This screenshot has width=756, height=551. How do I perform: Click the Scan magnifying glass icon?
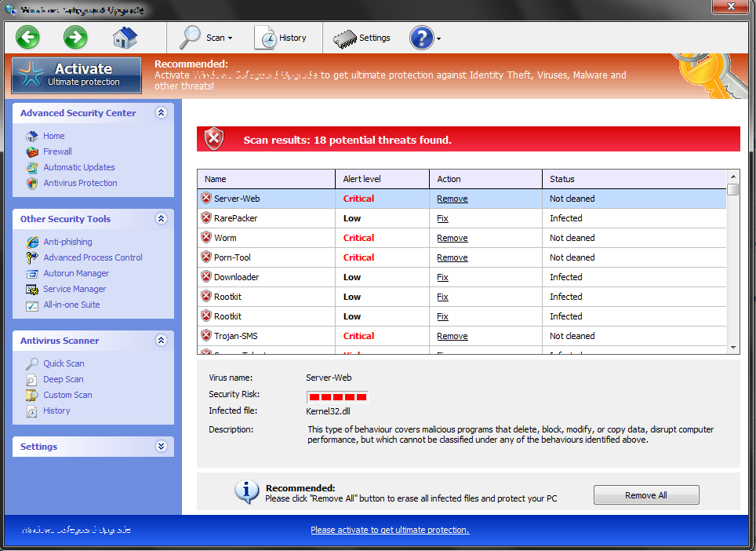190,37
